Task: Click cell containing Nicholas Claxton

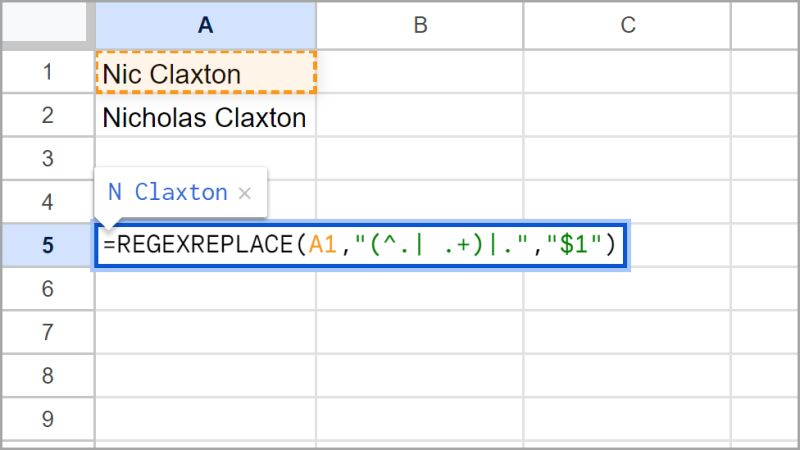Action: tap(206, 115)
